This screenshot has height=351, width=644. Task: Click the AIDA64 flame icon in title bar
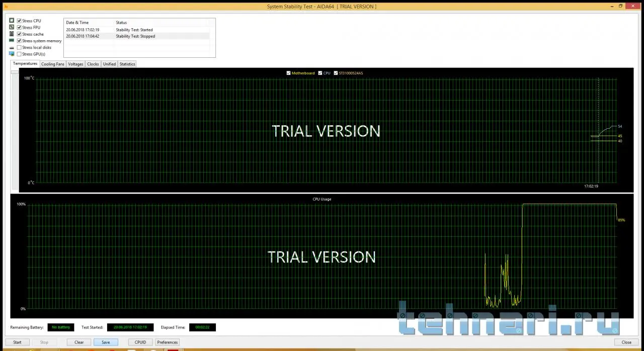[x=6, y=7]
